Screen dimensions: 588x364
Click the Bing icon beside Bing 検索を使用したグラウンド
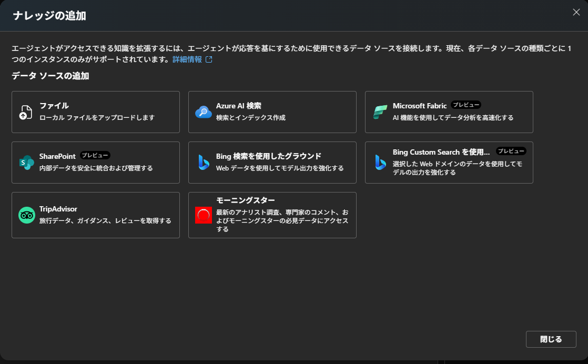coord(203,163)
